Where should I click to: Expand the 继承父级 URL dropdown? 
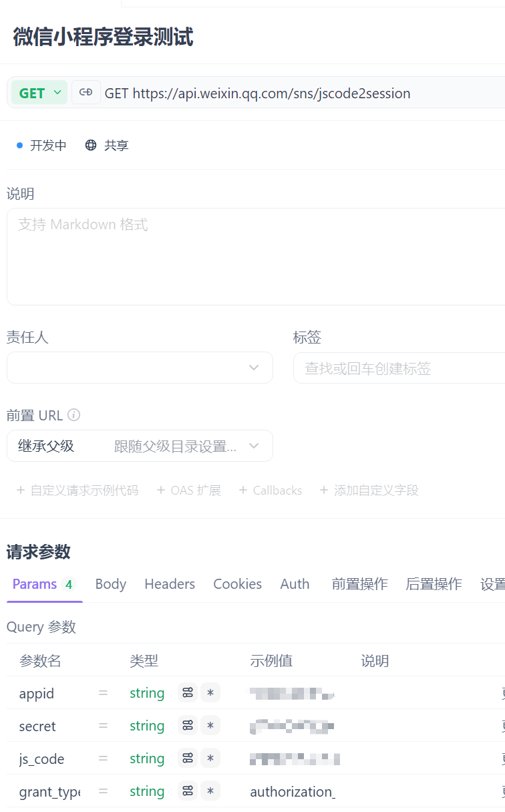[140, 446]
